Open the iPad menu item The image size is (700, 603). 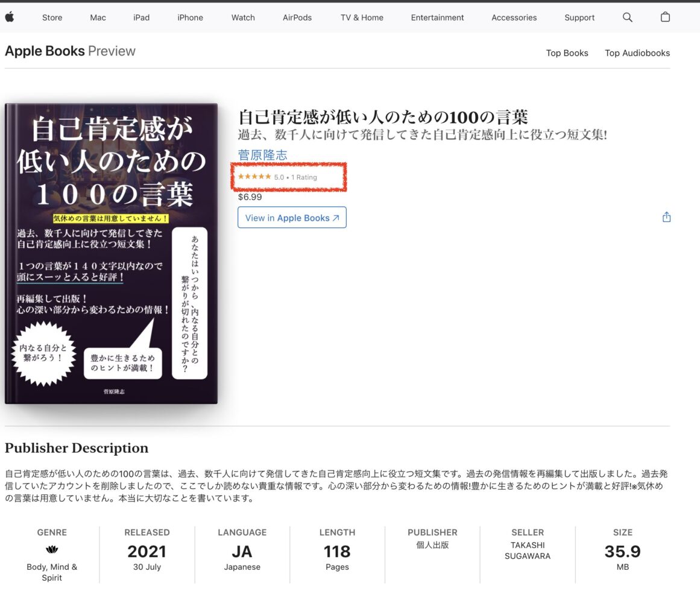point(141,17)
